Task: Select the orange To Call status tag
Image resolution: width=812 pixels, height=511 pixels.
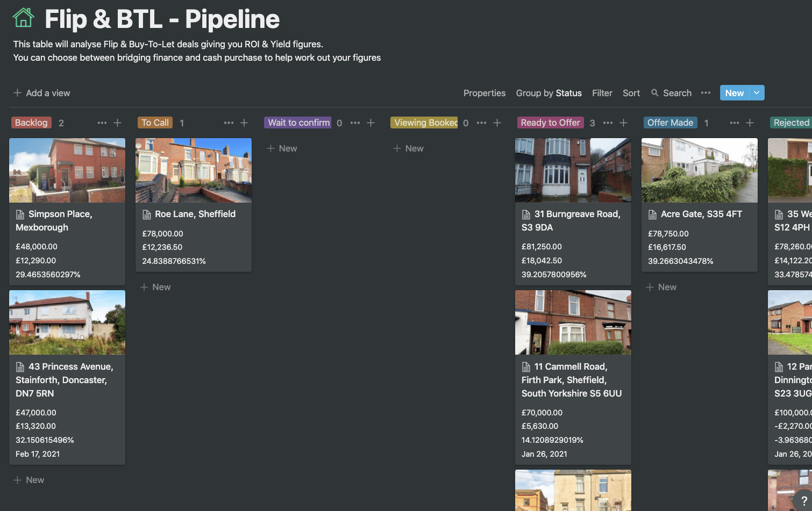Action: [155, 123]
